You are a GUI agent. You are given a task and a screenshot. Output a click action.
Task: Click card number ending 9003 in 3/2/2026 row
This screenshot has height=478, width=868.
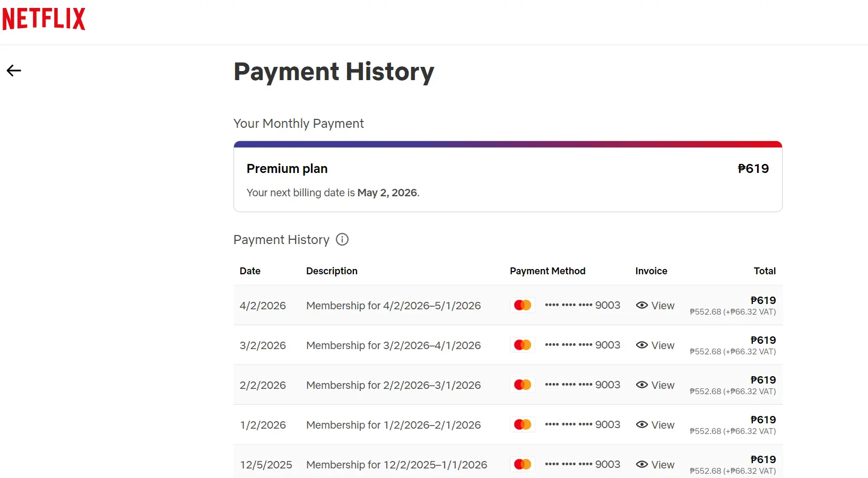click(583, 345)
